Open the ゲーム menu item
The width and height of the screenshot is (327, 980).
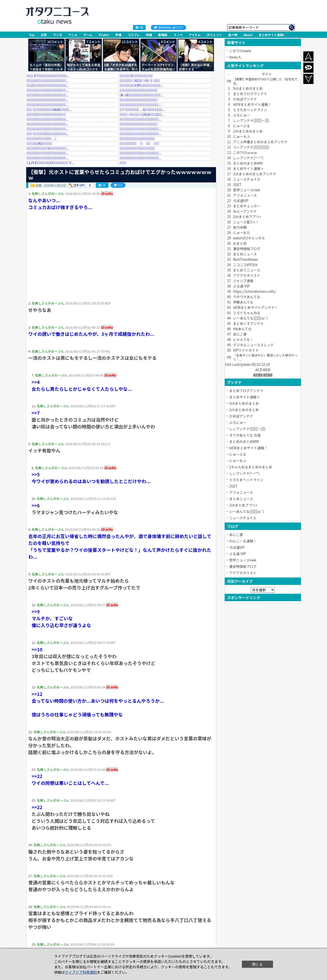pyautogui.click(x=88, y=35)
